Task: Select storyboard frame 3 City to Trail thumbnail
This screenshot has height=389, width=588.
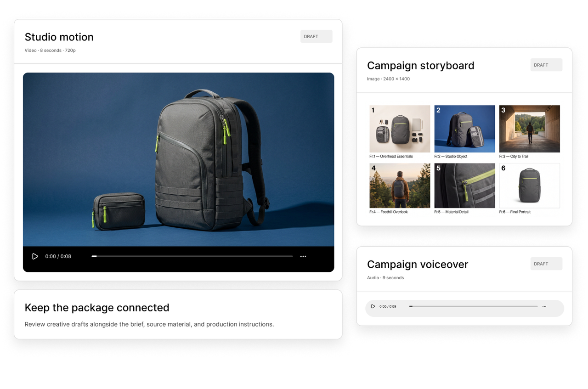Action: [x=530, y=129]
